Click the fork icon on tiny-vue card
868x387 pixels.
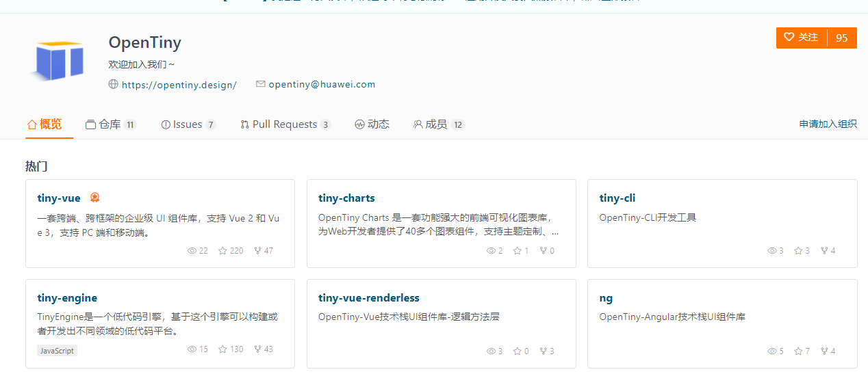tap(257, 251)
